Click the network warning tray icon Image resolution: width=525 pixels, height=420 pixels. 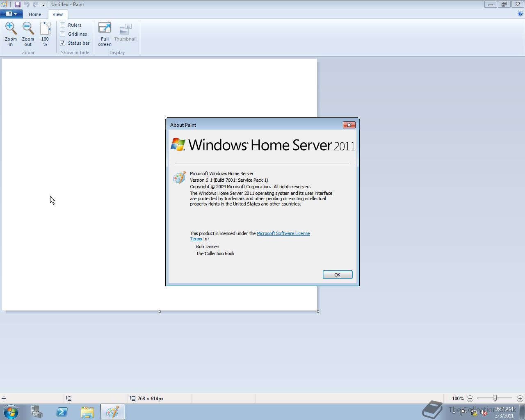click(474, 413)
